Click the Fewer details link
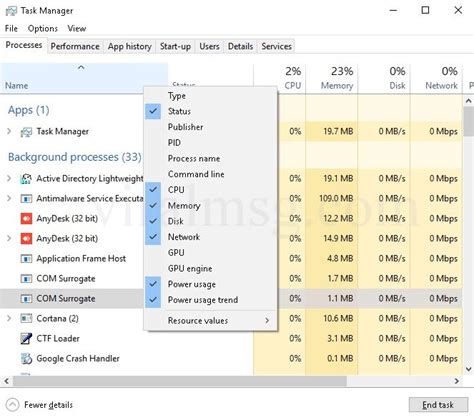 [x=48, y=405]
